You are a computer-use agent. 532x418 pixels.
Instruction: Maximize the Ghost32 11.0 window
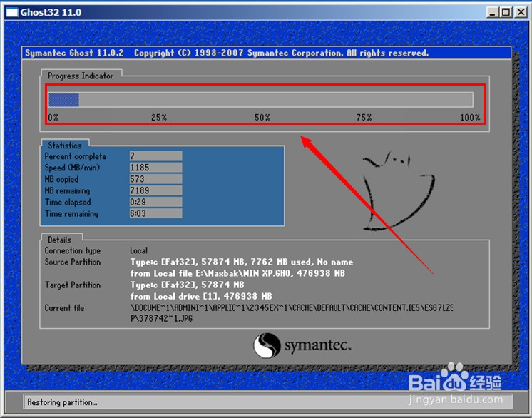pyautogui.click(x=506, y=13)
